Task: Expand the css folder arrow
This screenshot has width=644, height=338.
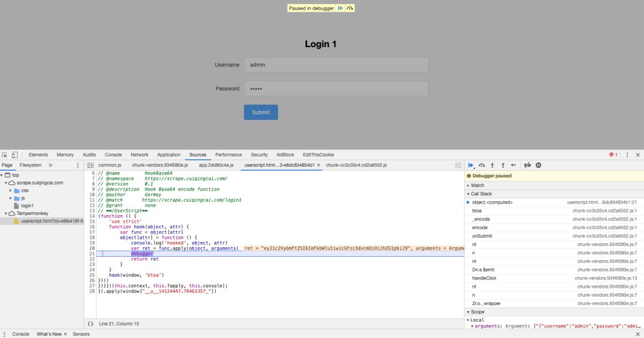Action: [x=11, y=190]
